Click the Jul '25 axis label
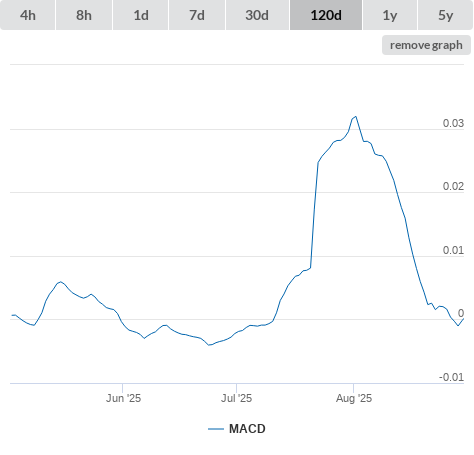Screen dimensions: 474x455 [237, 398]
